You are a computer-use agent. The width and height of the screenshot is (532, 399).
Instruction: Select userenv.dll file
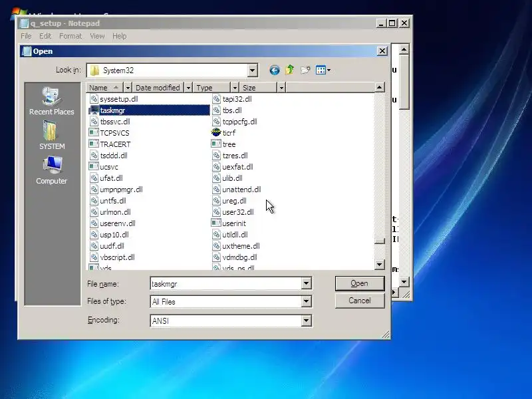(x=112, y=223)
